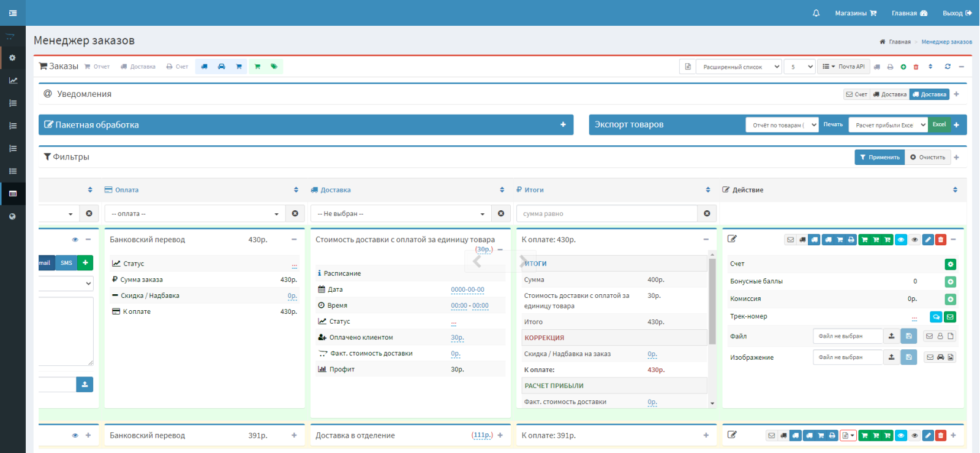This screenshot has width=980, height=453.
Task: Toggle the cyan eye visibility button
Action: click(x=901, y=240)
